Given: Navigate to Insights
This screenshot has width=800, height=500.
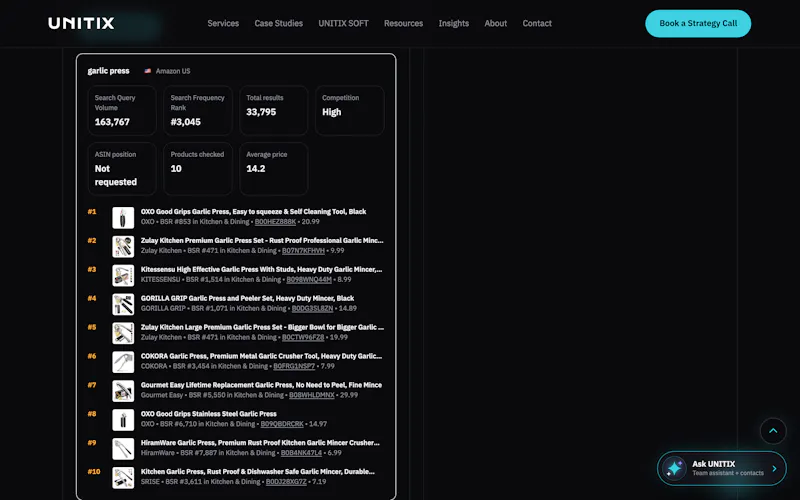Looking at the screenshot, I should pyautogui.click(x=454, y=23).
